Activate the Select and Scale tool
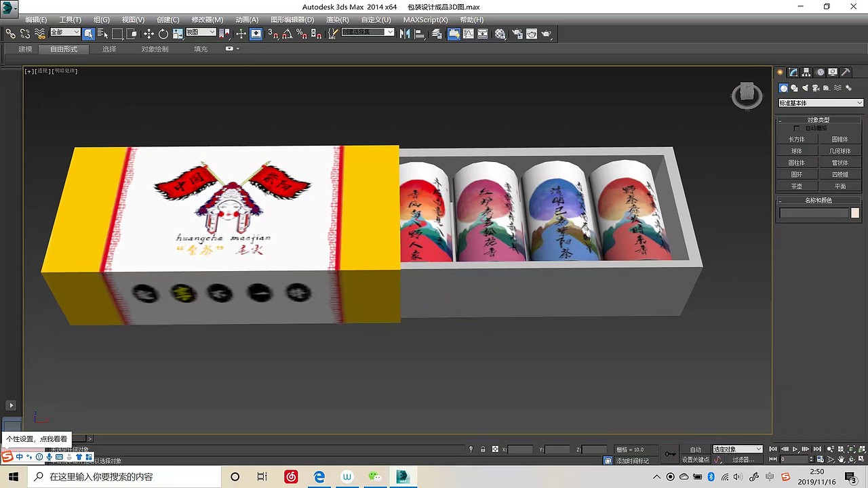 click(x=178, y=33)
